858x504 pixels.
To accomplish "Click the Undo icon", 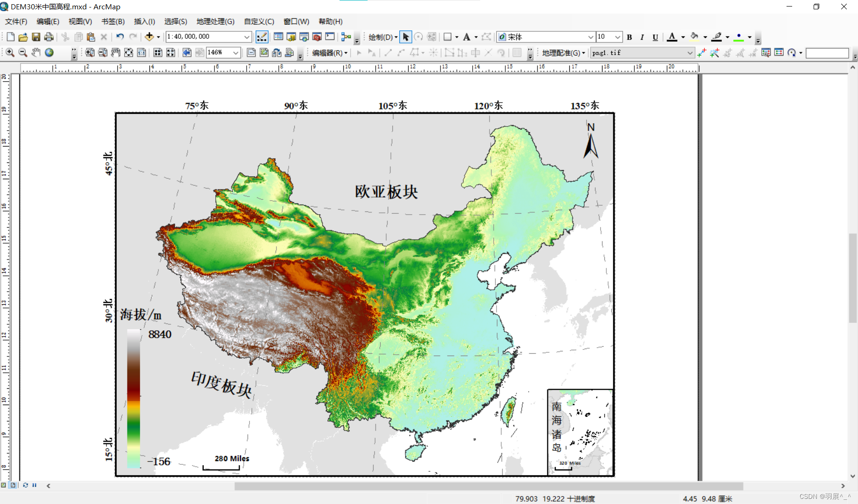I will [x=120, y=36].
